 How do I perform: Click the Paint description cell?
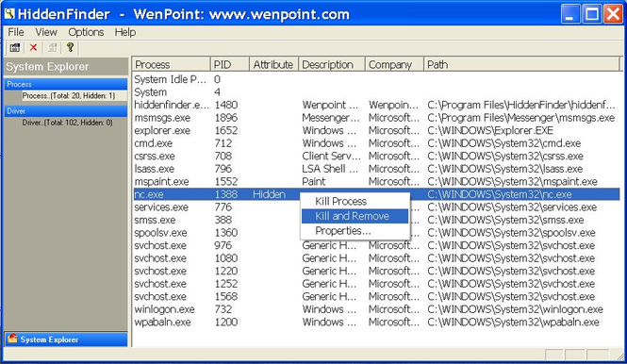[x=314, y=182]
